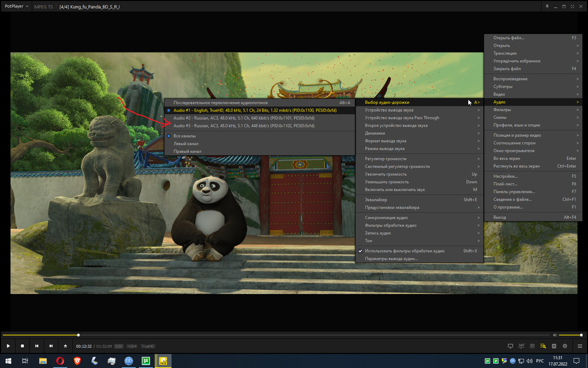Image resolution: width=588 pixels, height=368 pixels.
Task: Open qBittorrent from taskbar
Action: pos(128,361)
